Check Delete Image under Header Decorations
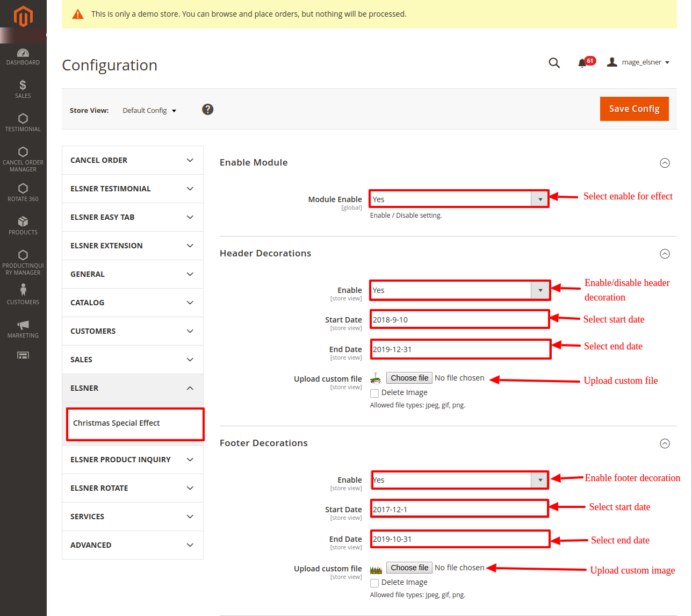Screen dimensions: 692x616 [x=374, y=393]
